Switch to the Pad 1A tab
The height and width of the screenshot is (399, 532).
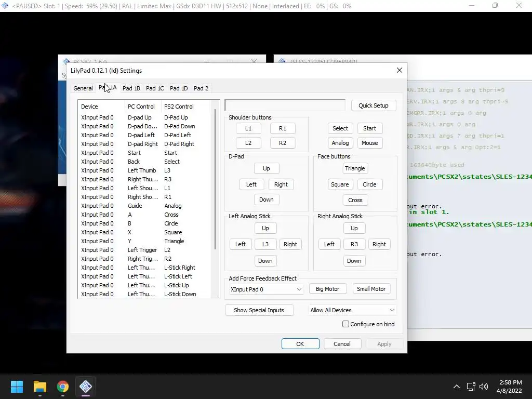[x=108, y=87]
